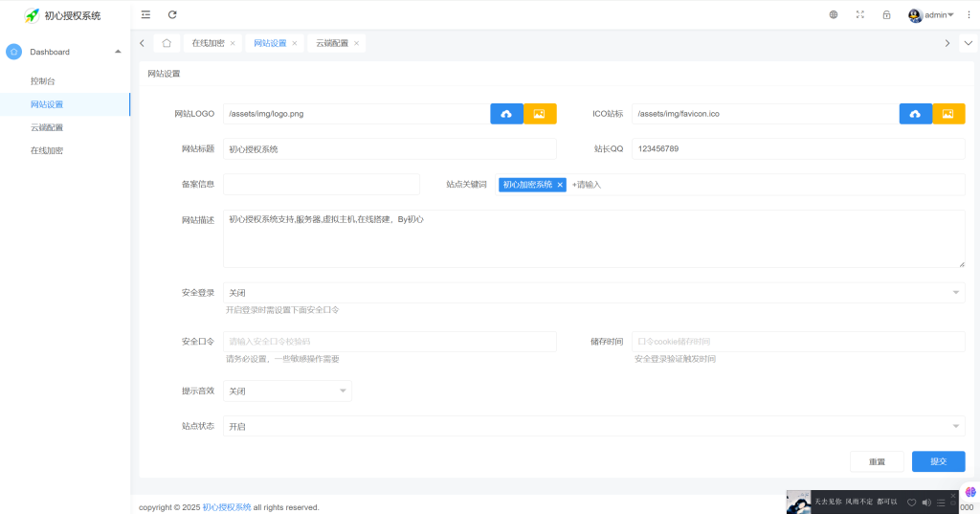The height and width of the screenshot is (514, 980).
Task: Open the 提示音效 dropdown
Action: point(287,391)
